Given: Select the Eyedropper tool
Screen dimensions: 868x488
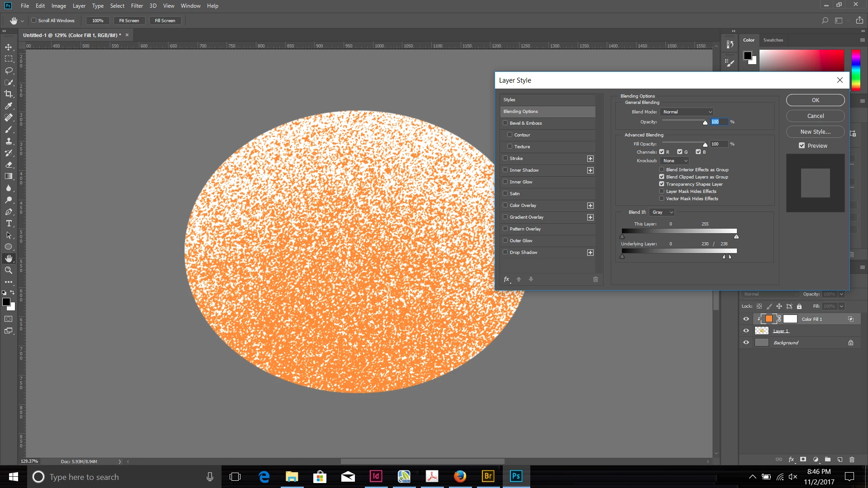Looking at the screenshot, I should click(x=9, y=106).
